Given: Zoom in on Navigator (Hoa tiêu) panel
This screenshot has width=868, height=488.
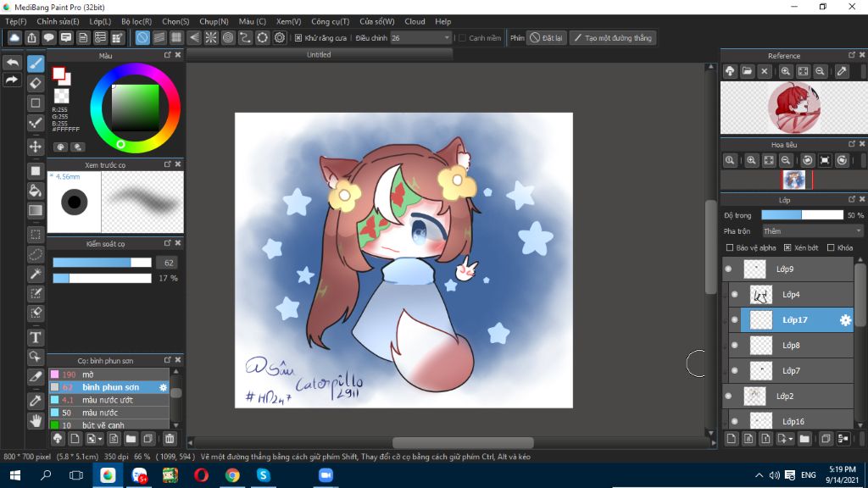Looking at the screenshot, I should [x=751, y=160].
